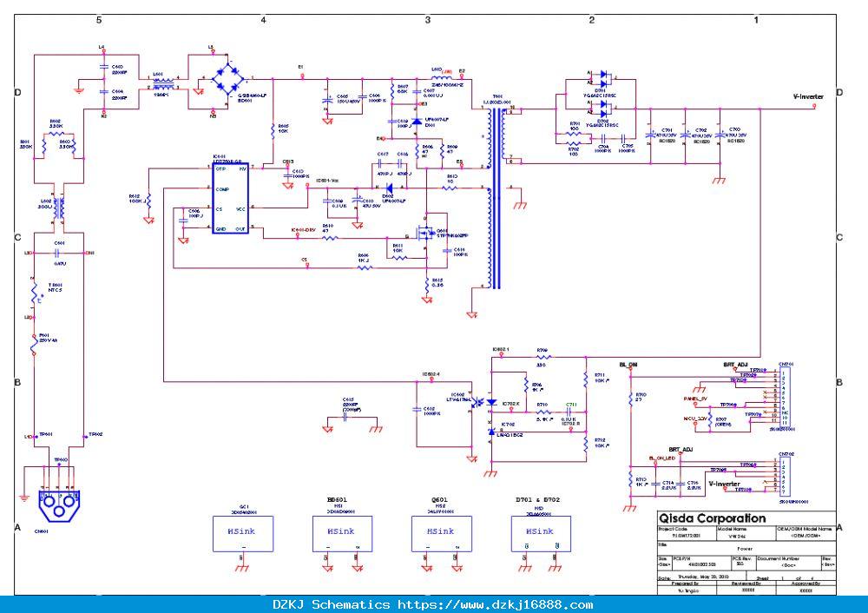Image resolution: width=868 pixels, height=613 pixels.
Task: Click the T601 transformer core symbol
Action: coord(496,198)
